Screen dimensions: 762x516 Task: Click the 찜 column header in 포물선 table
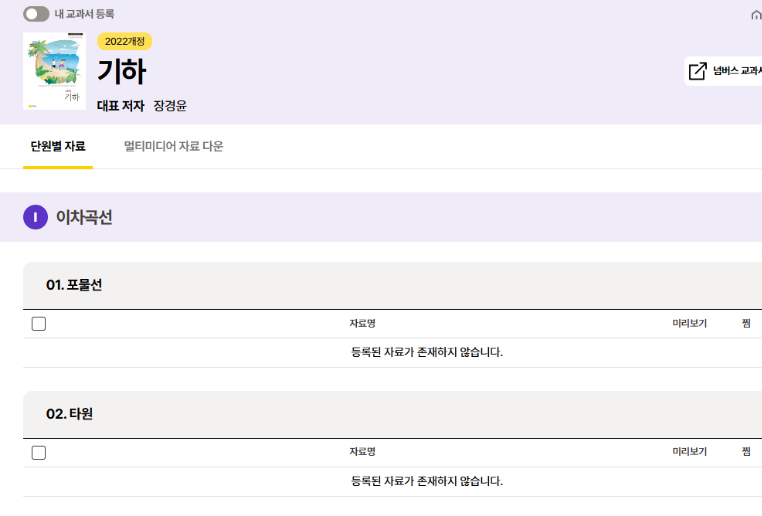(746, 324)
